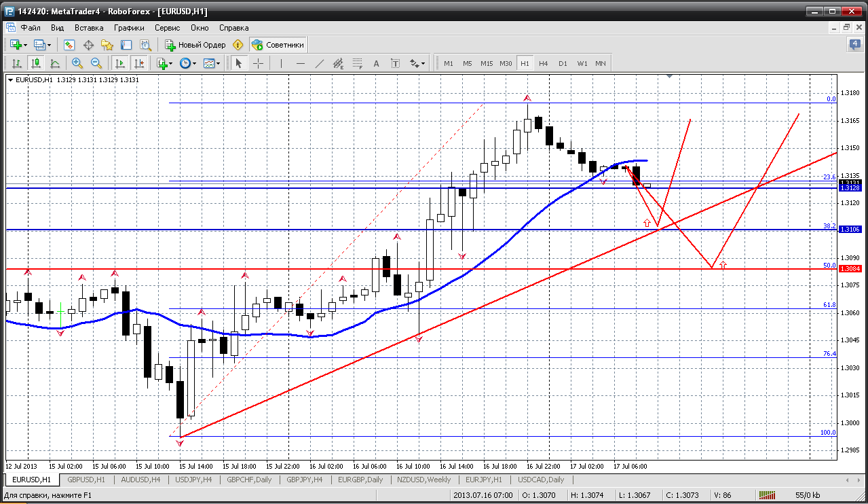Screen dimensions: 868x504
Task: Zoom in on the chart
Action: click(77, 63)
